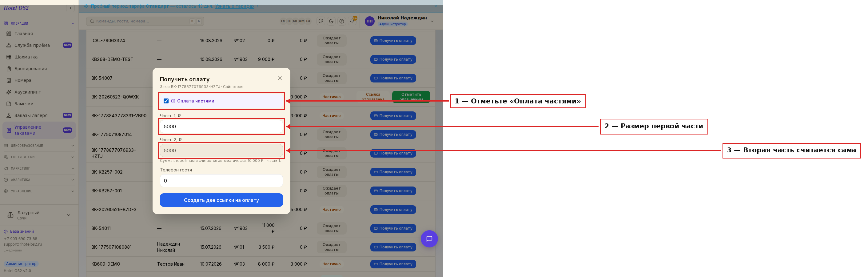
Task: Open help via the question mark icon
Action: tap(342, 21)
